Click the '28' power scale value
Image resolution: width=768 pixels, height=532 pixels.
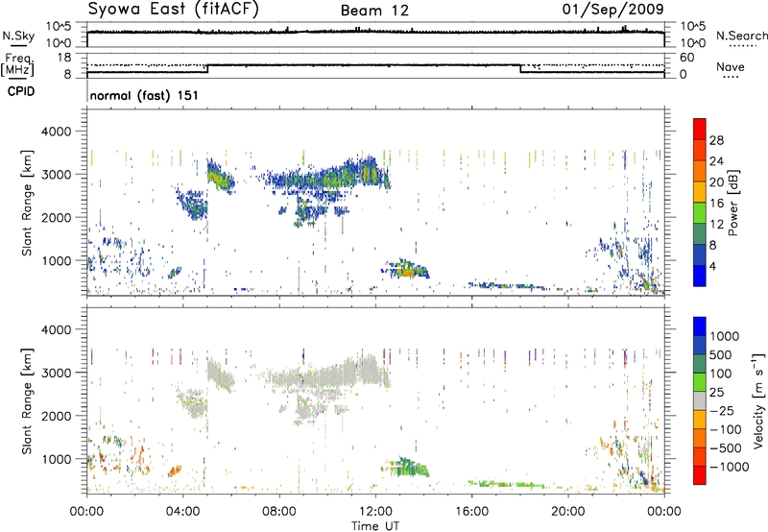pyautogui.click(x=716, y=140)
